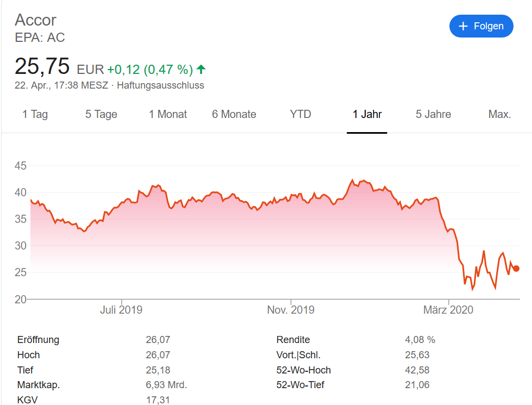The image size is (532, 405).
Task: Open the 5 Jahre chart view
Action: click(x=433, y=114)
